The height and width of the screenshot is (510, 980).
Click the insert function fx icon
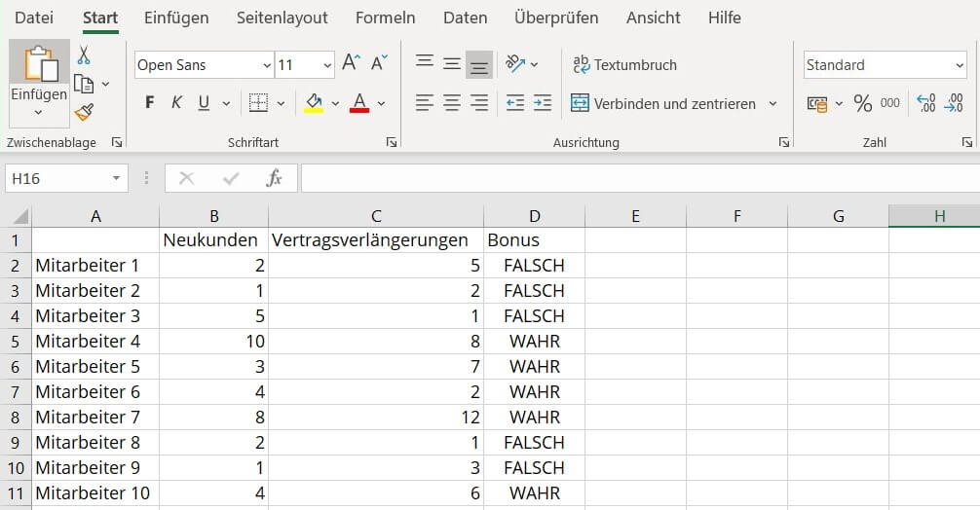point(275,178)
